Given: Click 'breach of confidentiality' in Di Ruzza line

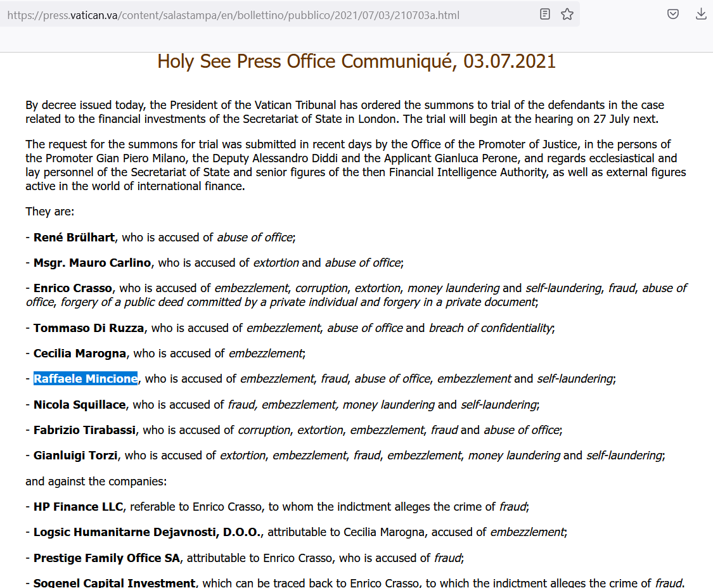Looking at the screenshot, I should tap(491, 328).
